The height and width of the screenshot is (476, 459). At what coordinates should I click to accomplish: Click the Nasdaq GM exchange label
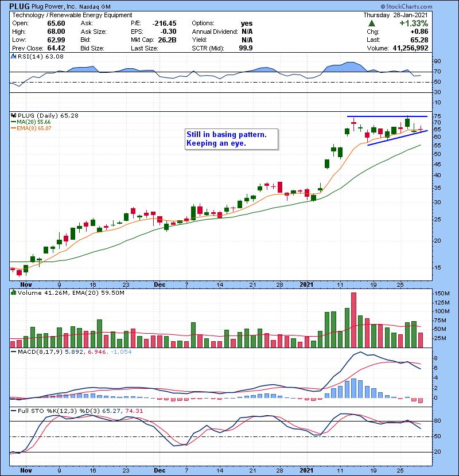(95, 7)
